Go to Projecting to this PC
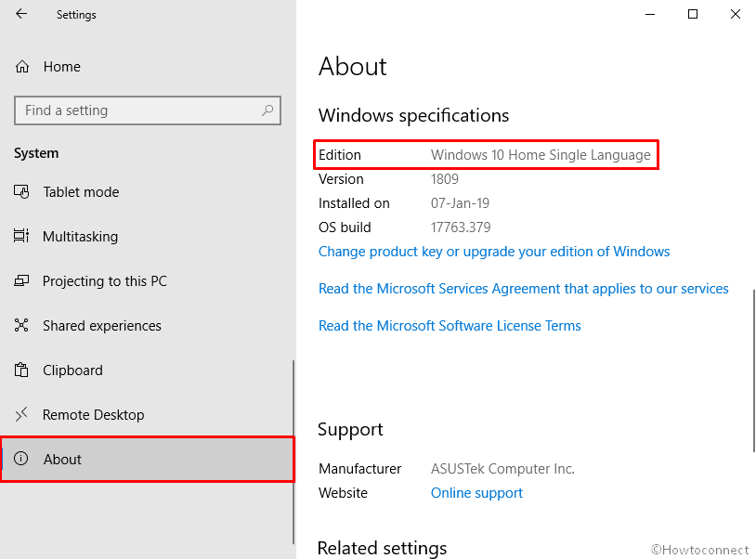756x559 pixels. pos(148,281)
